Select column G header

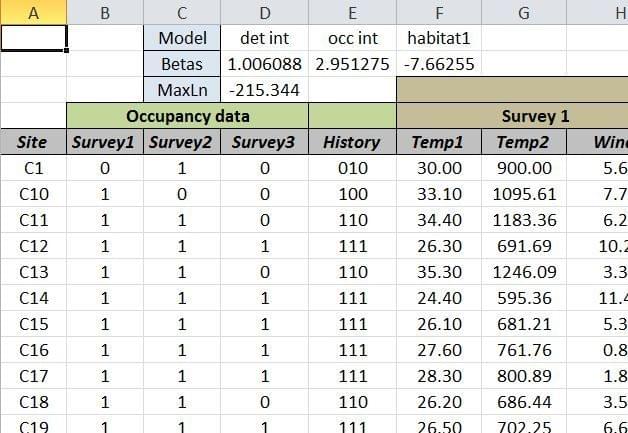coord(524,13)
